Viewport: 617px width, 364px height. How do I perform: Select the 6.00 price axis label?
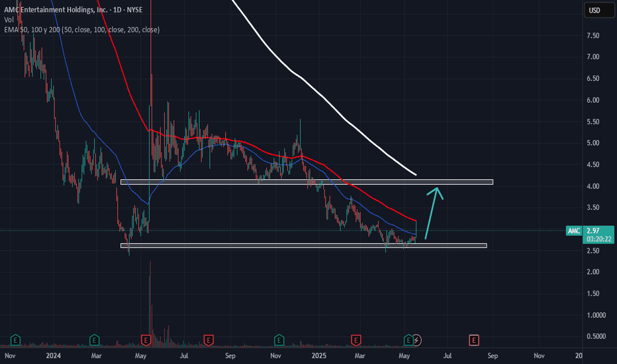[593, 101]
